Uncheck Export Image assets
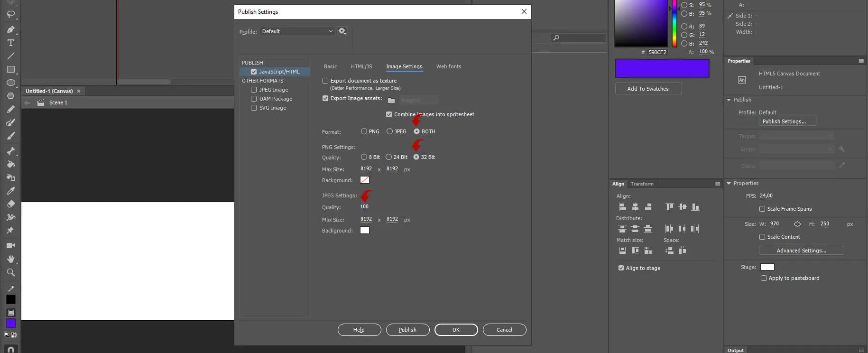The image size is (868, 353). coord(325,98)
